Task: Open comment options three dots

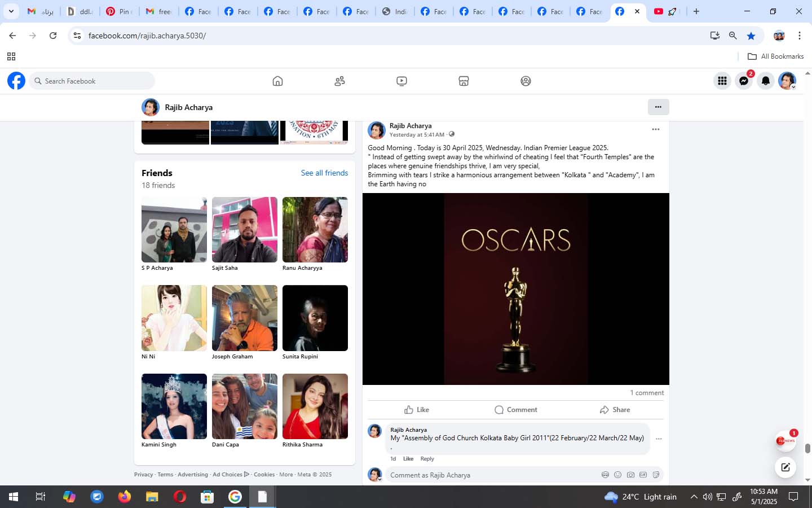Action: (659, 439)
